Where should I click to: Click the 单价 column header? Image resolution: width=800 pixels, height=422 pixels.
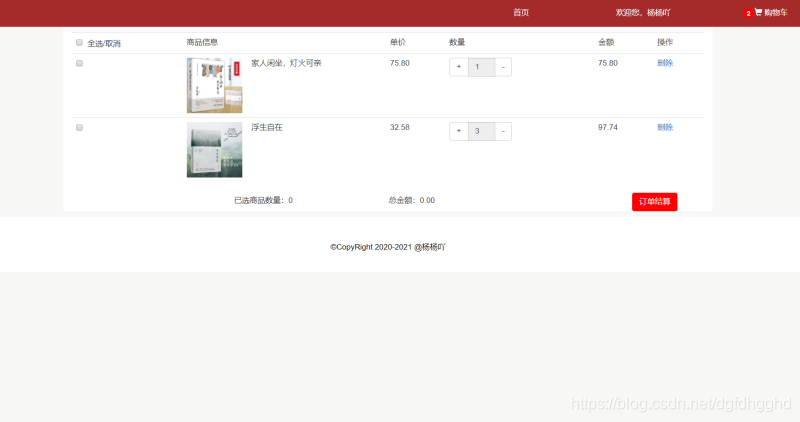tap(398, 42)
